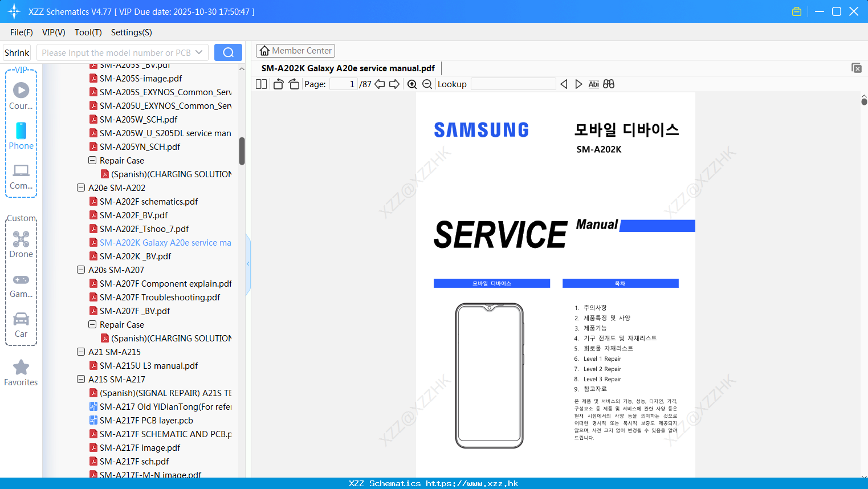This screenshot has width=868, height=489.
Task: Click the blue search button
Action: click(x=228, y=52)
